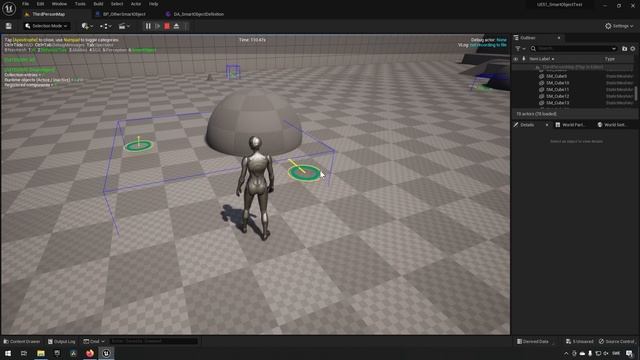Open the Source Control menu
This screenshot has height=360, width=640.
coord(617,342)
